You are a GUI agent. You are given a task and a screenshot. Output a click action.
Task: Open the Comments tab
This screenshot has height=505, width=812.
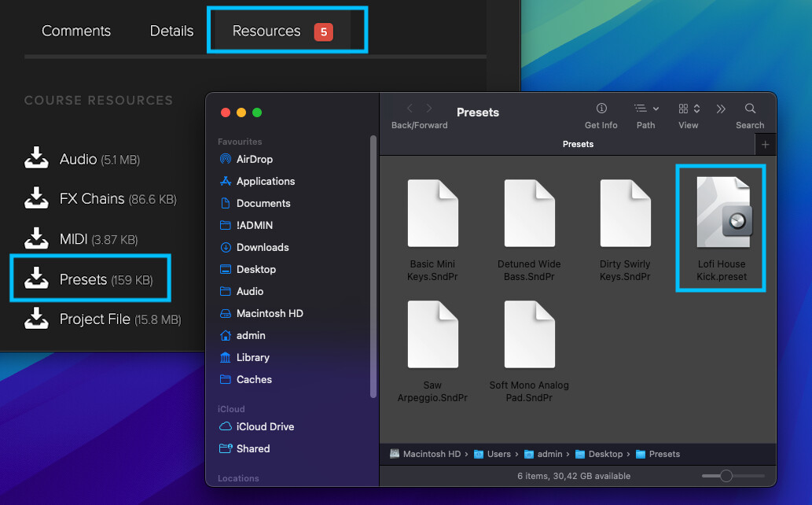point(76,31)
